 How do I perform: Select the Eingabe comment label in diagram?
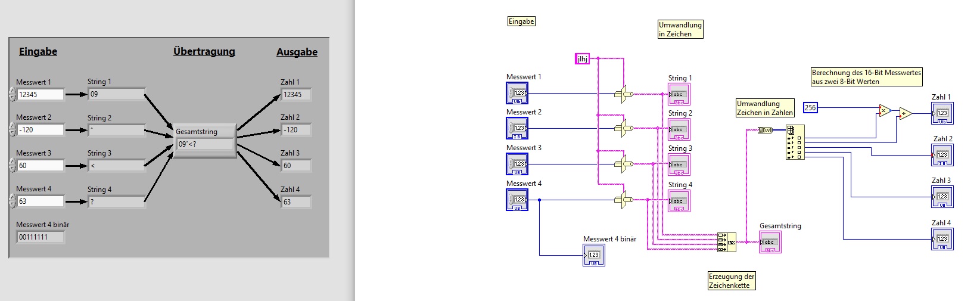click(x=521, y=21)
